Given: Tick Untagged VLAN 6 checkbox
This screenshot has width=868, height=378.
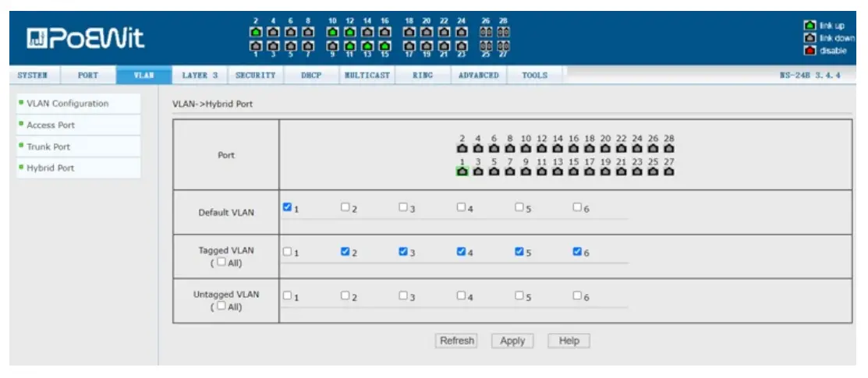Looking at the screenshot, I should (x=577, y=295).
